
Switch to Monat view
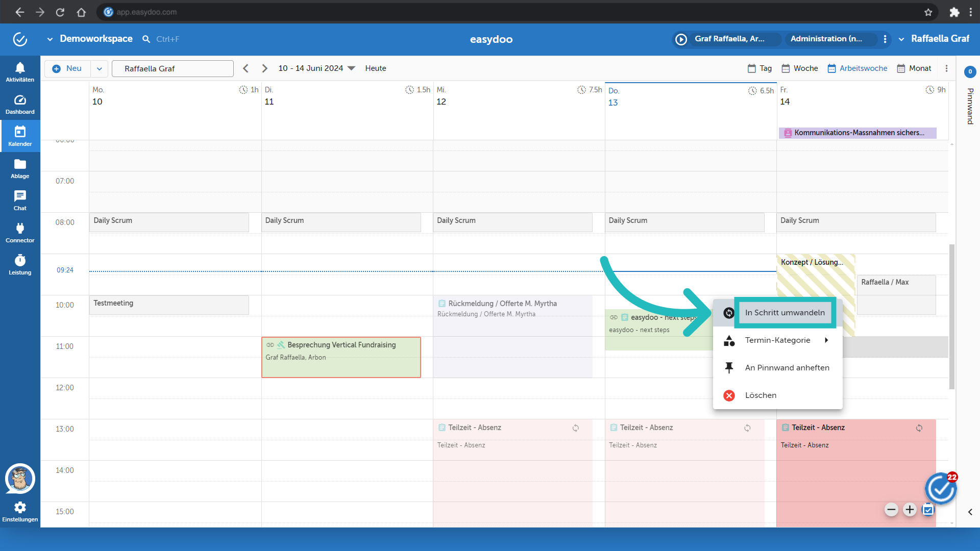[x=914, y=68]
